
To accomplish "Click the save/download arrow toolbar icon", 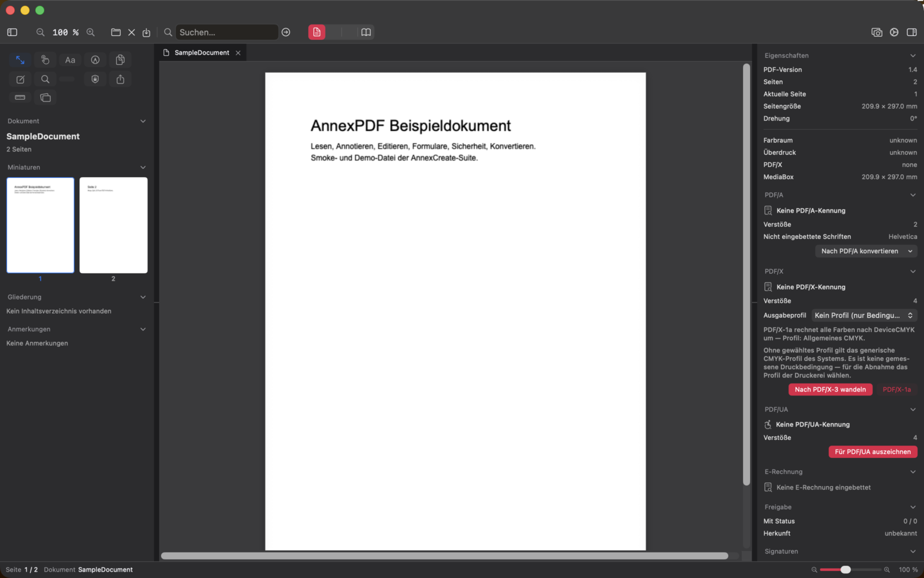I will coord(146,32).
